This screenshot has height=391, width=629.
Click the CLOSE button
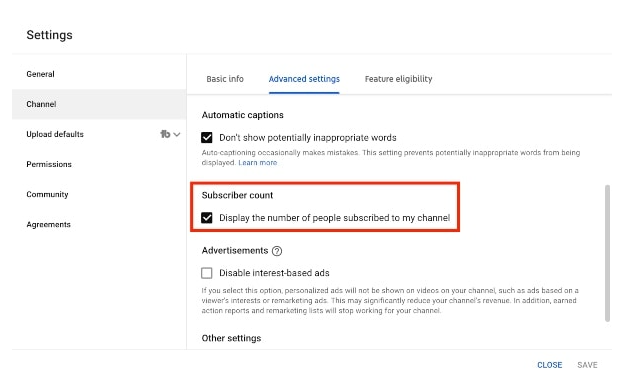tap(550, 365)
